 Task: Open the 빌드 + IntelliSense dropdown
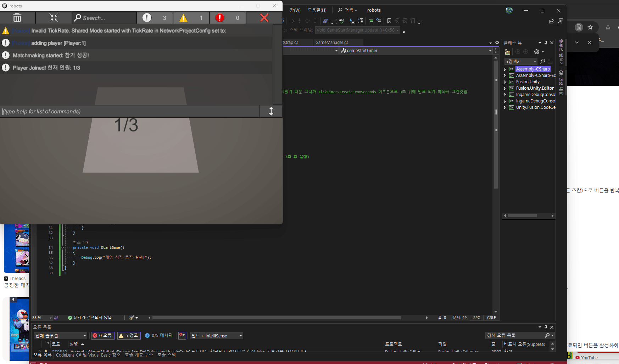217,336
